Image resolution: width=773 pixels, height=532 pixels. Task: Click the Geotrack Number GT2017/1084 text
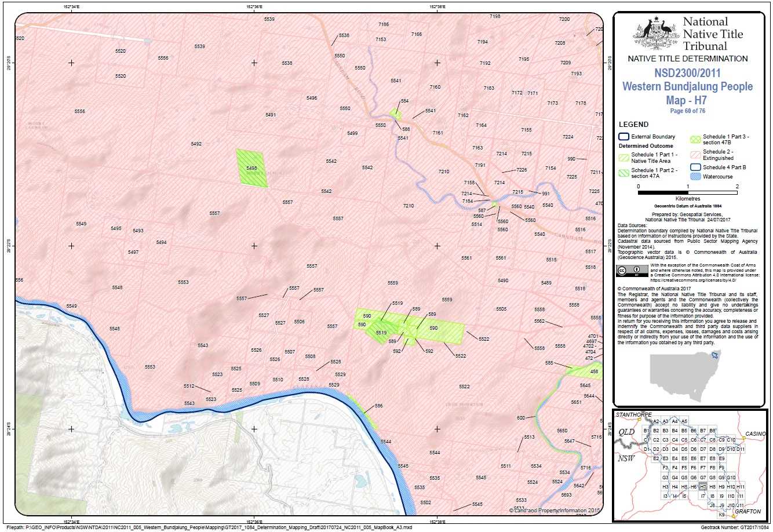pos(734,528)
